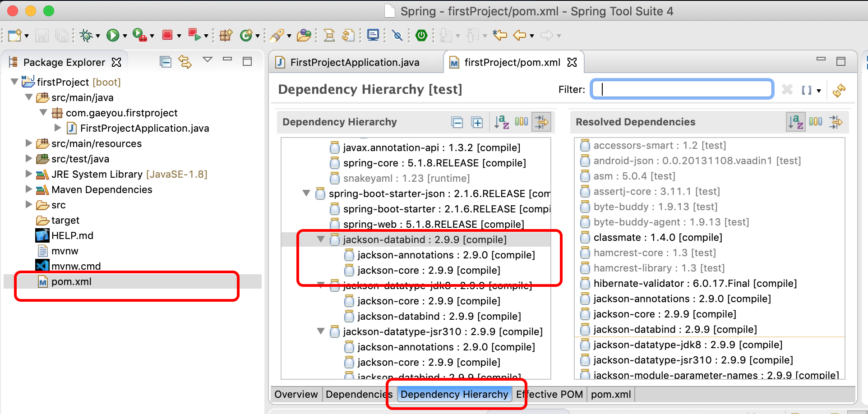Click the red Stop icon
The width and height of the screenshot is (868, 414).
(167, 35)
